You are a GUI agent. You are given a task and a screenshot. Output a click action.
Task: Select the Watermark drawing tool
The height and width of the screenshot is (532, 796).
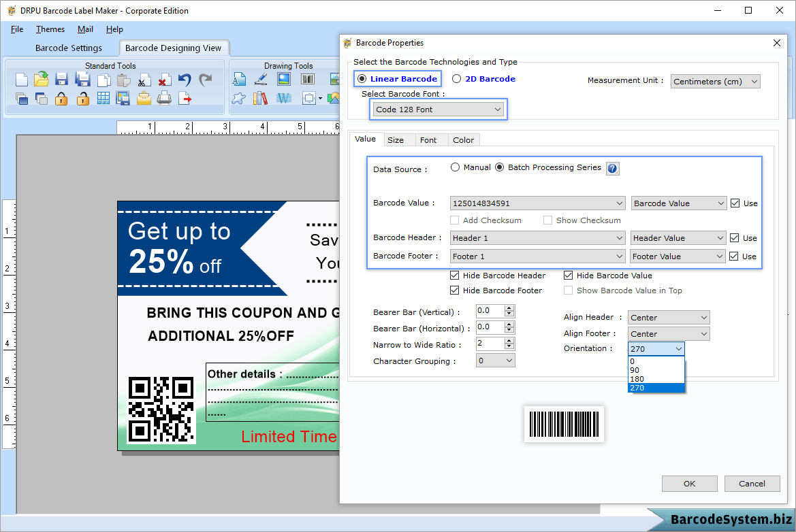(x=285, y=98)
